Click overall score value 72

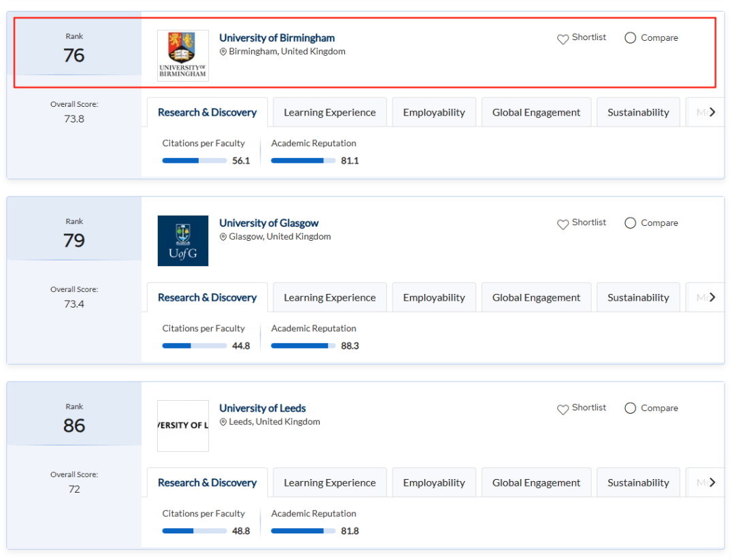click(73, 489)
